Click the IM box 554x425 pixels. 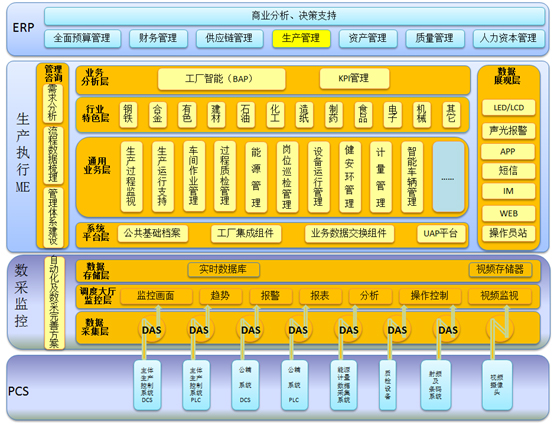coord(508,191)
